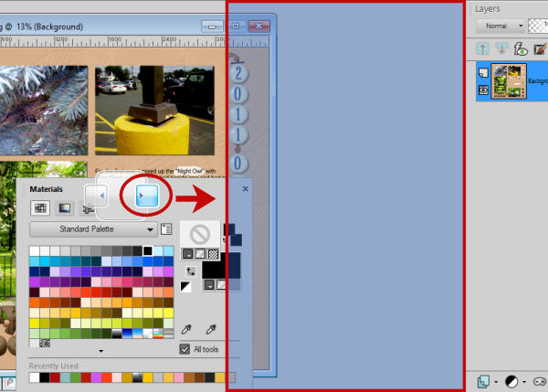Screen dimensions: 548x392
Task: Open the Normal blend mode dropdown
Action: [x=501, y=26]
